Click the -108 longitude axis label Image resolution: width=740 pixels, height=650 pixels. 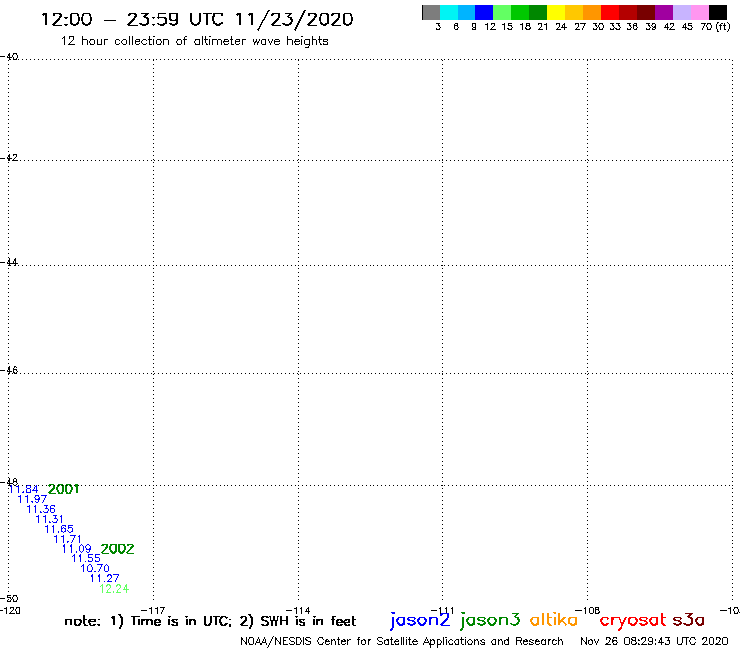tap(588, 610)
